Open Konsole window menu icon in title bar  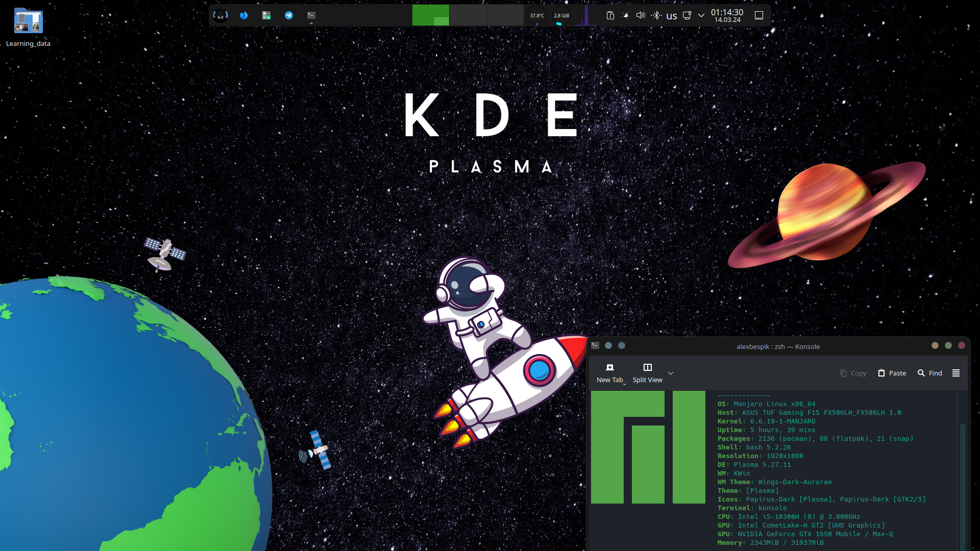click(595, 345)
